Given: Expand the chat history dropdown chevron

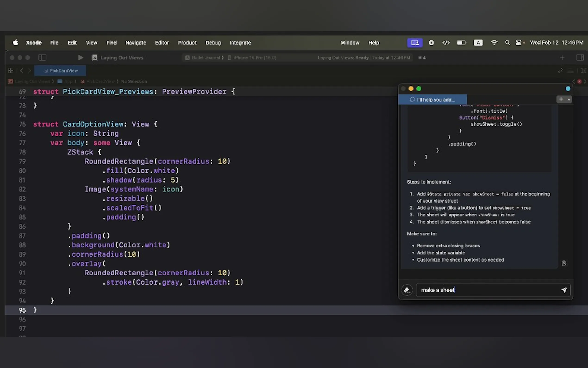Looking at the screenshot, I should (569, 99).
